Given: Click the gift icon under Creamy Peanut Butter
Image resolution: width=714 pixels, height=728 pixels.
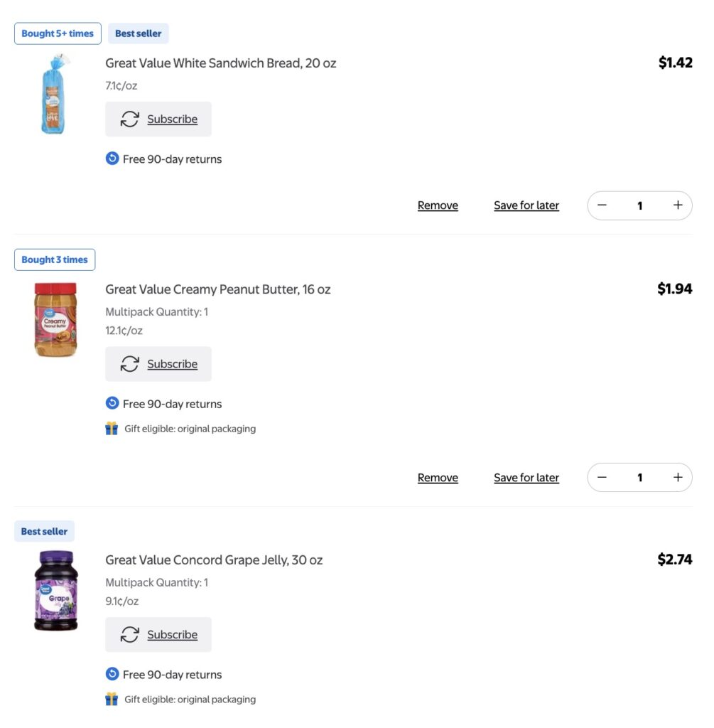Looking at the screenshot, I should pyautogui.click(x=112, y=429).
